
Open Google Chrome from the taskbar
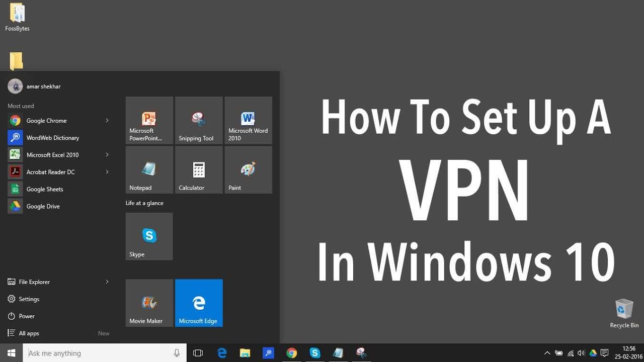pos(292,353)
